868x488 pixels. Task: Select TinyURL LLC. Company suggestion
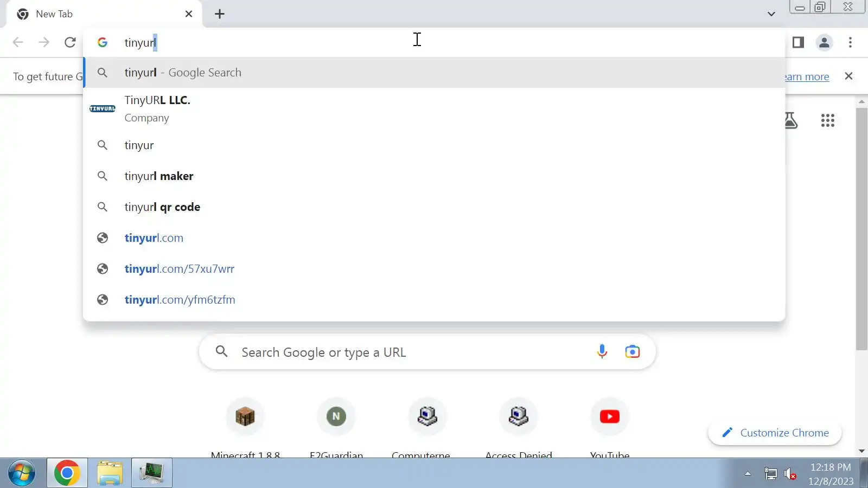[x=434, y=109]
